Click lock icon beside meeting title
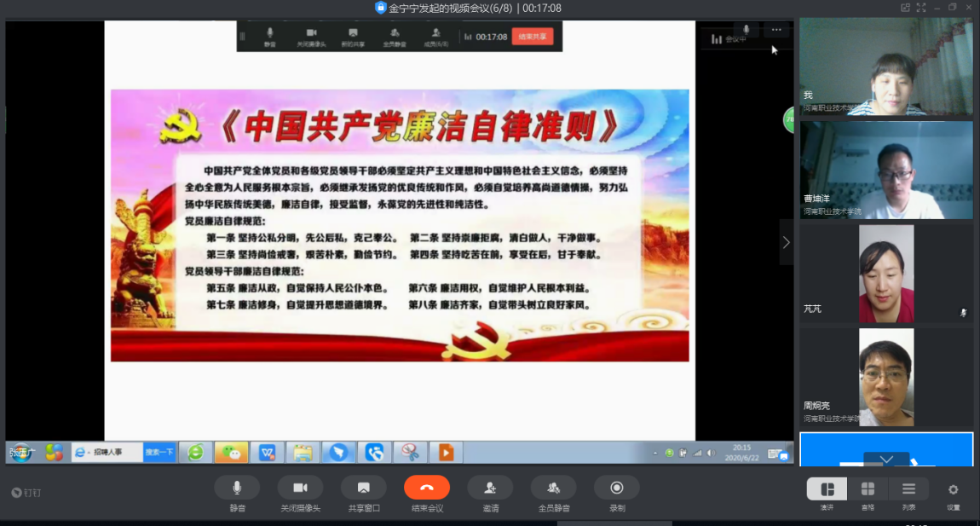 pos(380,8)
